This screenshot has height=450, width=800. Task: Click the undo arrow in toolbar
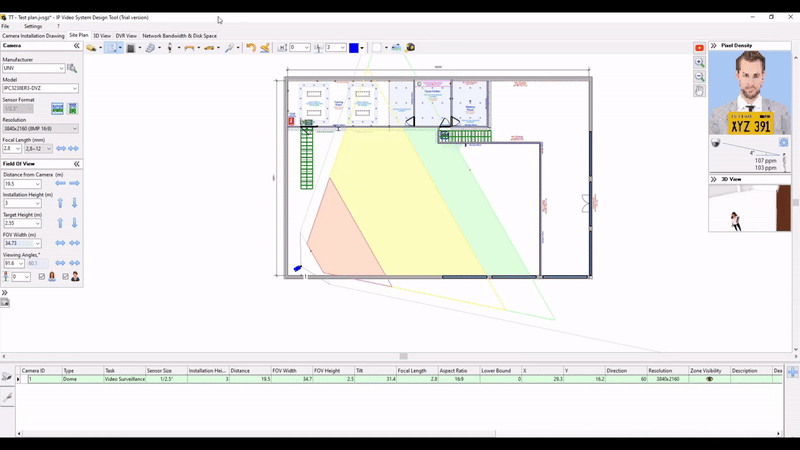pyautogui.click(x=251, y=48)
